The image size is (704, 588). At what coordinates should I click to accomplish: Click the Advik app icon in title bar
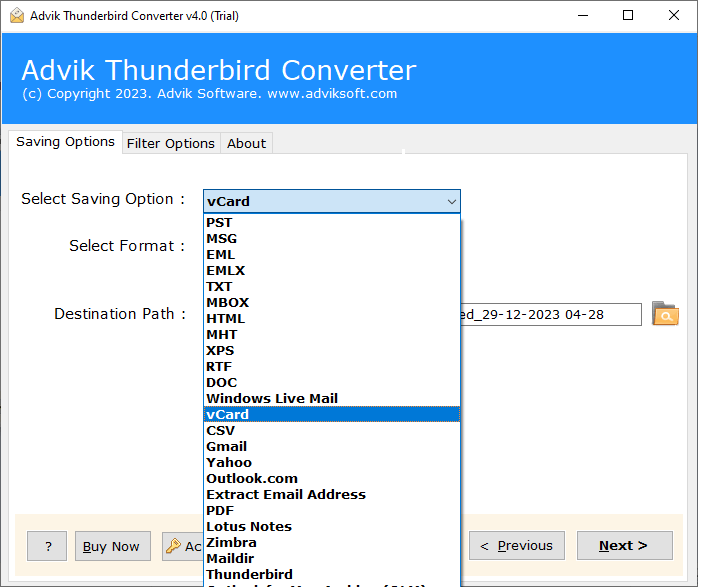(x=17, y=16)
